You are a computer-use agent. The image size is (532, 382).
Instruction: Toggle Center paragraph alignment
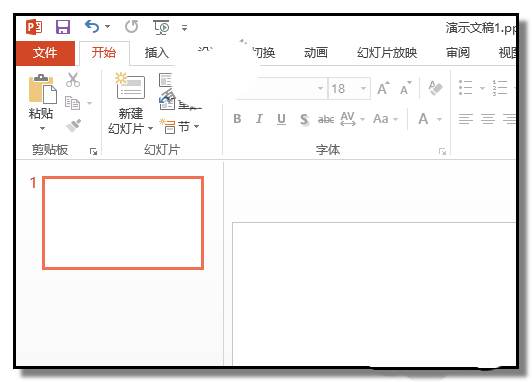[488, 119]
